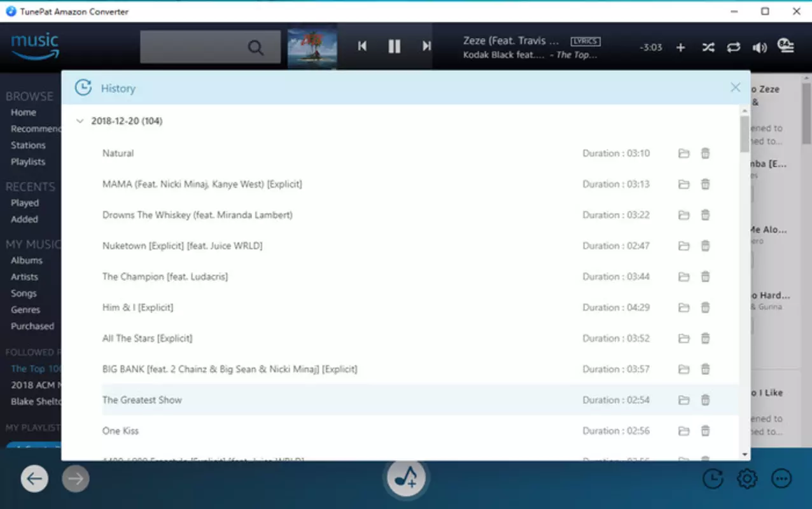Delete All The Stars entry
Image resolution: width=812 pixels, height=509 pixels.
click(705, 338)
